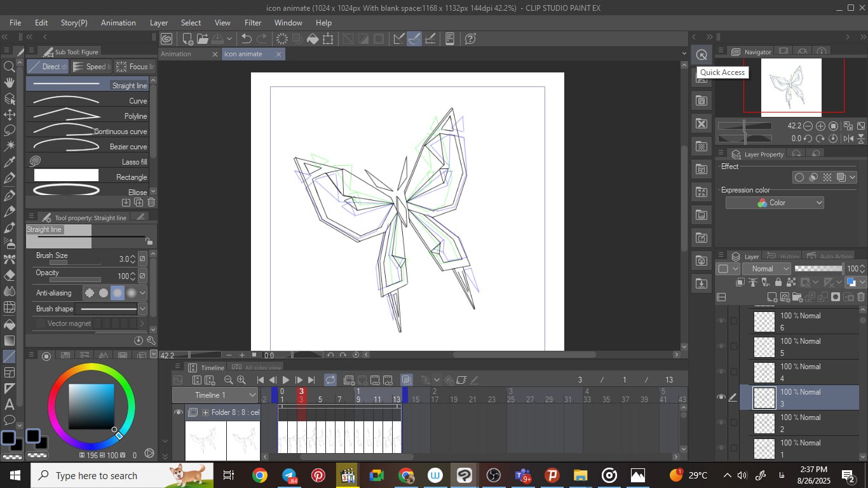Enable the Vector magnet checkbox
This screenshot has width=868, height=488.
coord(41,323)
